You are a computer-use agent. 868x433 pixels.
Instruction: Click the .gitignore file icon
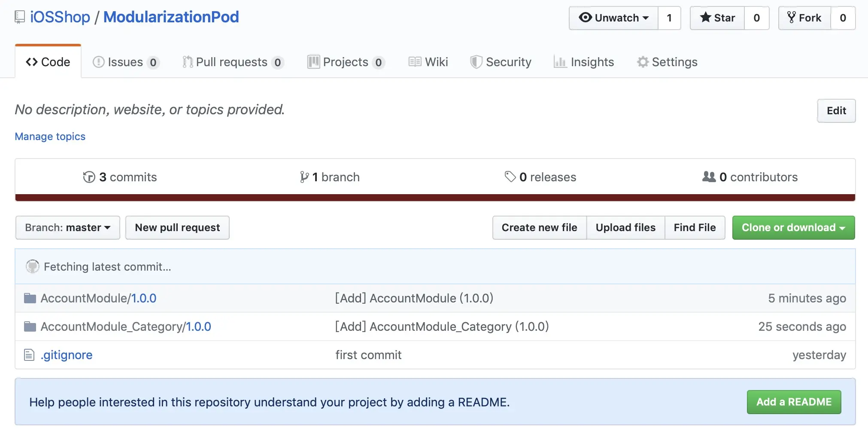(29, 355)
